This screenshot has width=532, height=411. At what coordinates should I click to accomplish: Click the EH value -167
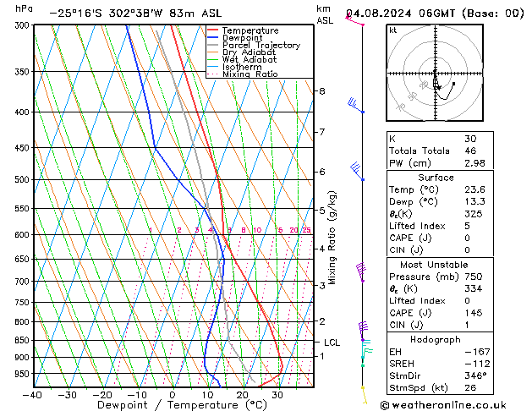coord(477,352)
